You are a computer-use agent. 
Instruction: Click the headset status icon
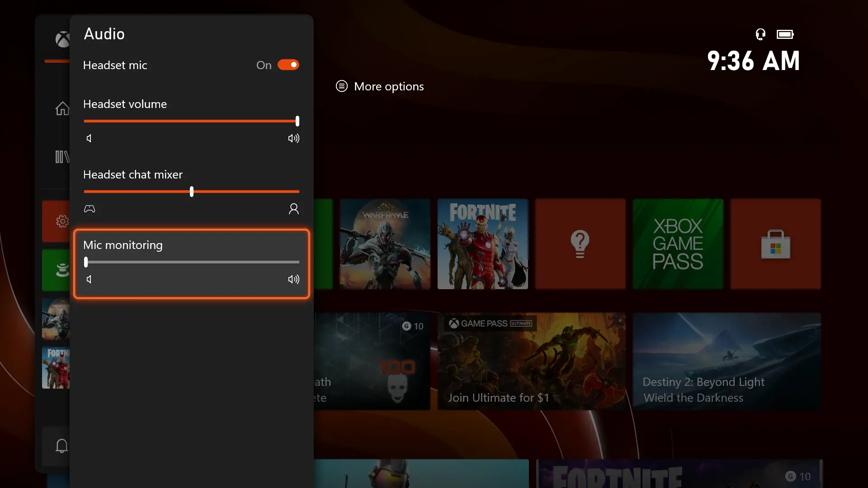pyautogui.click(x=760, y=34)
